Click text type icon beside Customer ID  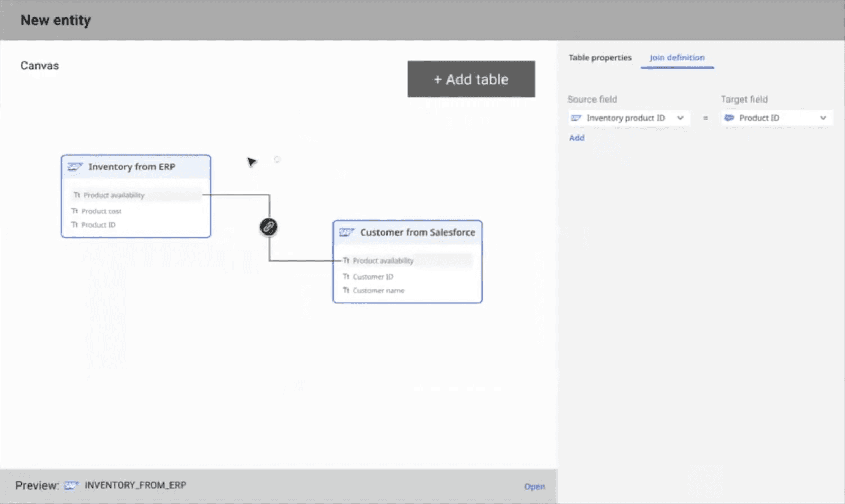coord(346,276)
